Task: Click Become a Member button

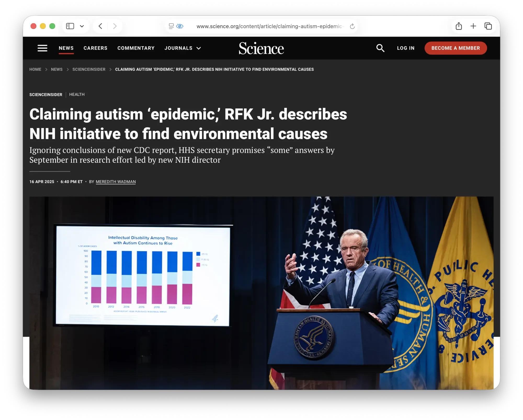Action: pos(456,48)
